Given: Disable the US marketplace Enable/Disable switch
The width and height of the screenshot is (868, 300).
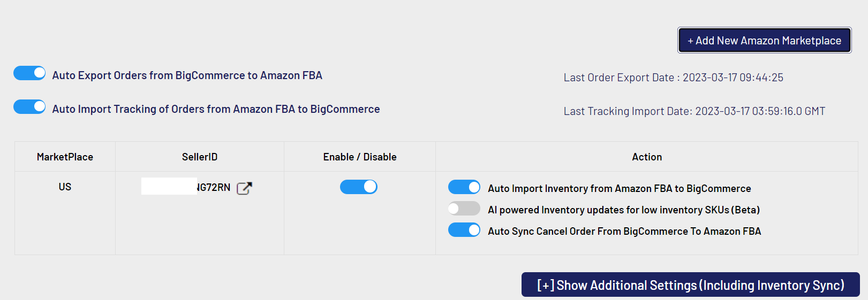Looking at the screenshot, I should point(359,187).
